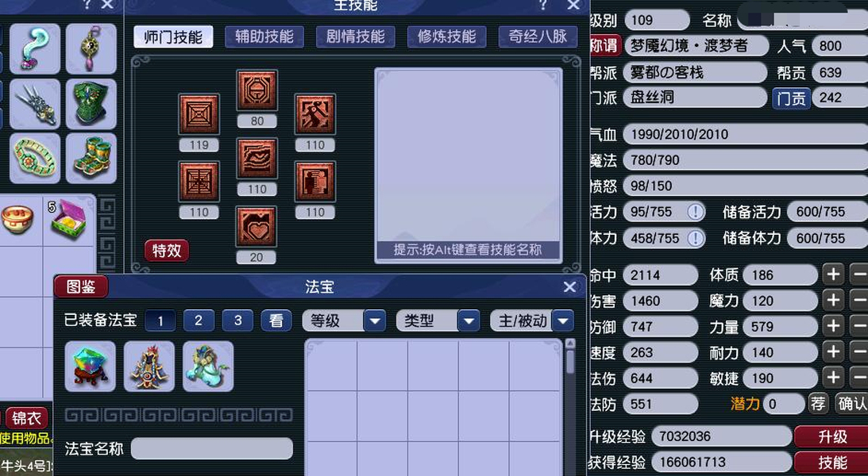Image resolution: width=868 pixels, height=476 pixels.
Task: Open the 类型 type filter dropdown
Action: pos(469,321)
